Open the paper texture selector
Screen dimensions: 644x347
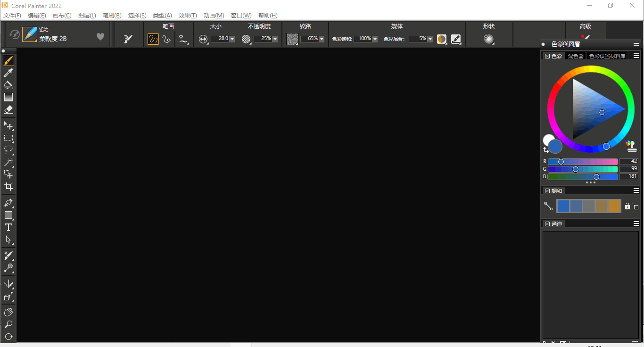292,39
